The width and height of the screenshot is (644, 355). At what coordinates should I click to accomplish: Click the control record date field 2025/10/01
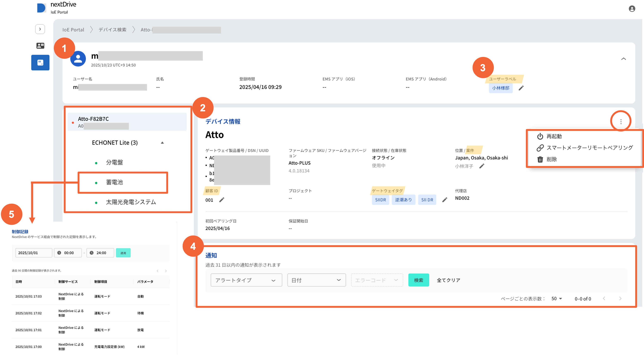(34, 253)
